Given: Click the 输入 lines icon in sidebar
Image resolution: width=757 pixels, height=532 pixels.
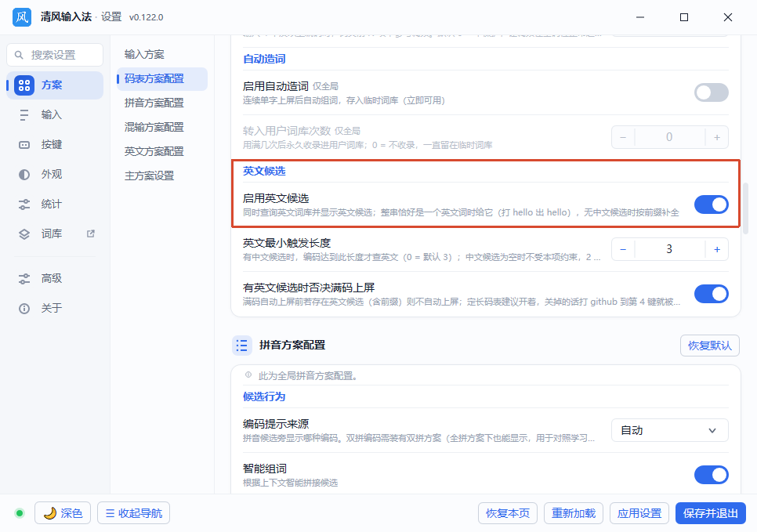Looking at the screenshot, I should (x=24, y=115).
